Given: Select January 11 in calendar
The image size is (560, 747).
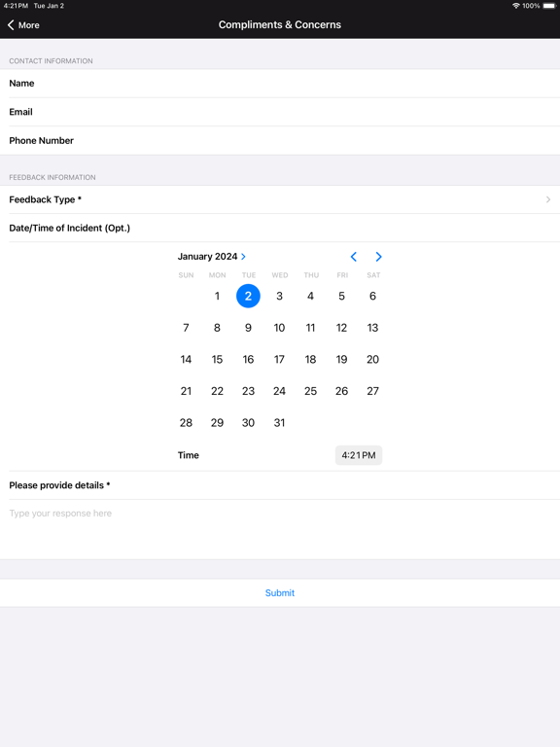Looking at the screenshot, I should pyautogui.click(x=310, y=328).
